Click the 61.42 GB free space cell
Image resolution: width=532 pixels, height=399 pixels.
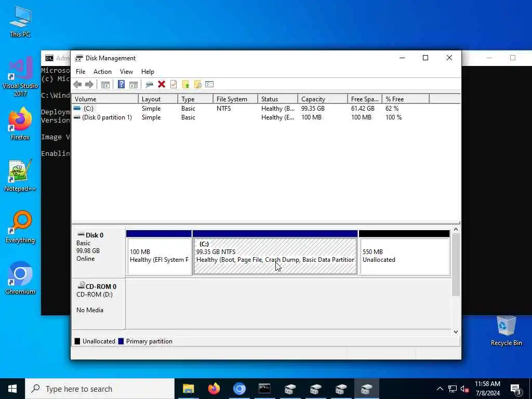coord(363,109)
